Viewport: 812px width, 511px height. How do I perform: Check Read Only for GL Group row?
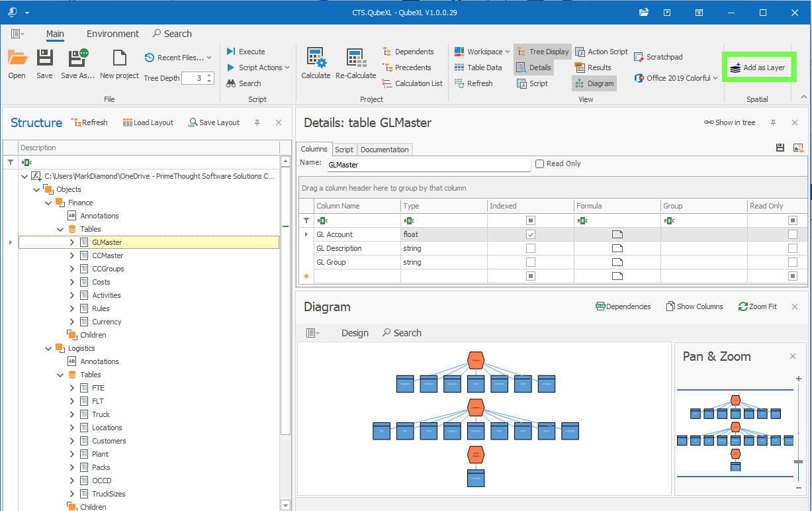pos(793,262)
